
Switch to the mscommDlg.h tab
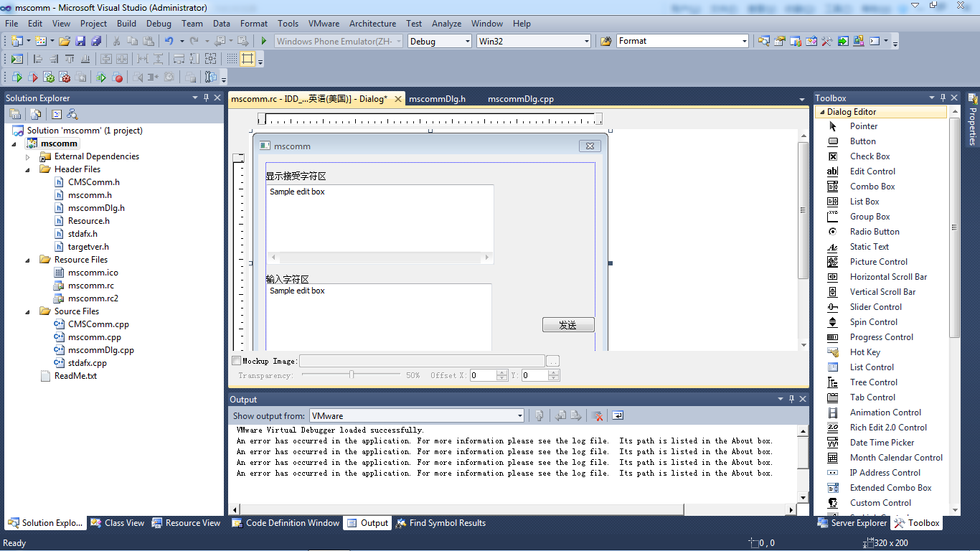[437, 99]
